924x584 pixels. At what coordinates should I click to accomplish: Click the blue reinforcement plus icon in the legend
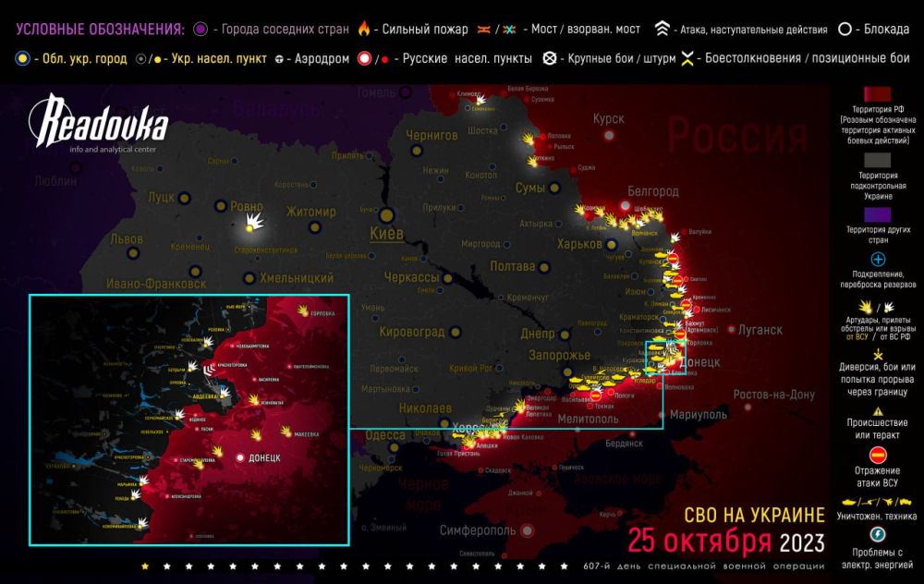pos(878,260)
